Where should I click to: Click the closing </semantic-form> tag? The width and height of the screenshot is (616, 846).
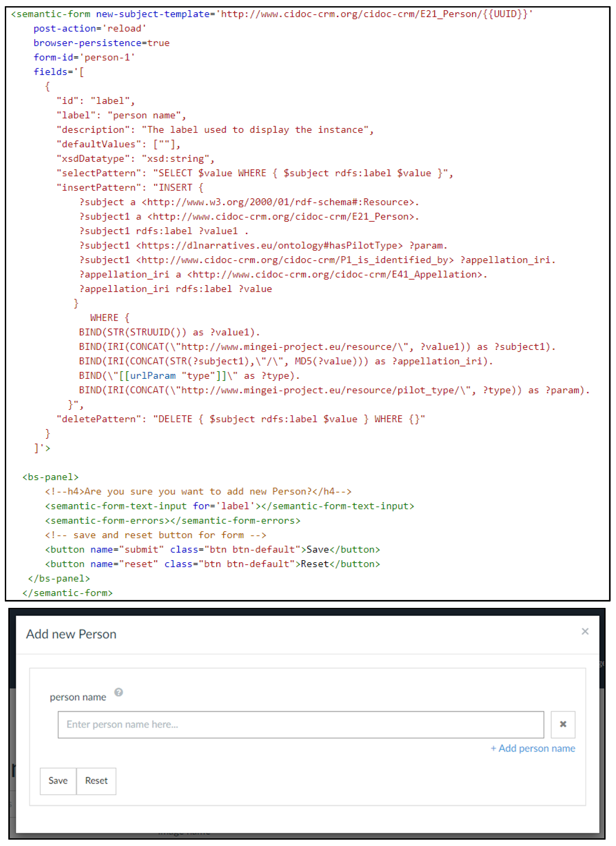click(67, 593)
